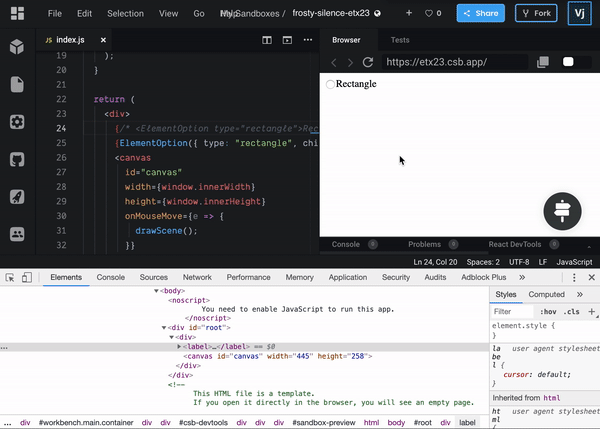600x429 pixels.
Task: Collapse the div id root node
Action: point(163,328)
